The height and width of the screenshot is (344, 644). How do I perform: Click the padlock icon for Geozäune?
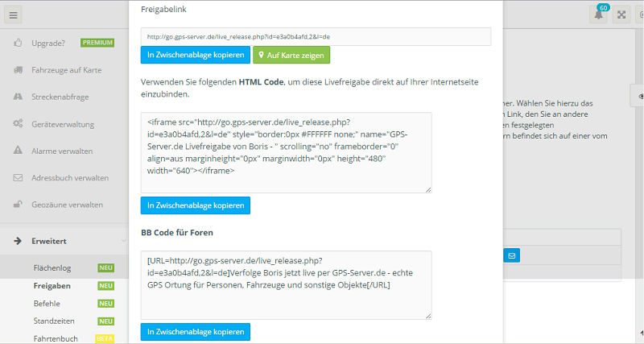tap(18, 204)
